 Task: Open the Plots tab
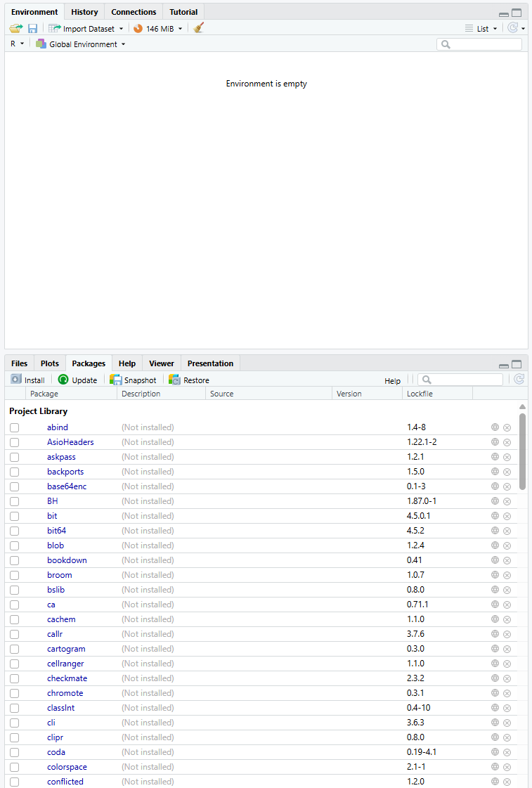tap(50, 363)
